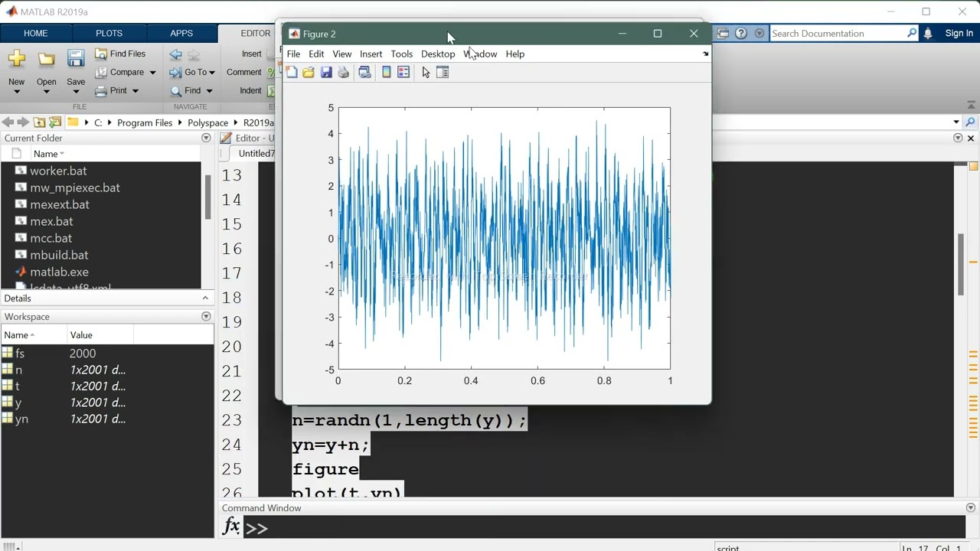980x551 pixels.
Task: Open a file using the Open folder icon
Action: tap(46, 59)
